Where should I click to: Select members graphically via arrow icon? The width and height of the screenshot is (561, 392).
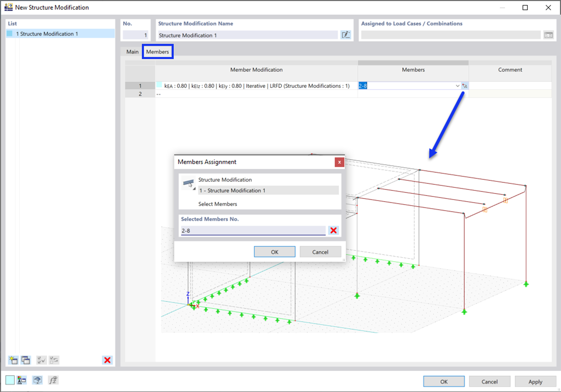(x=465, y=86)
